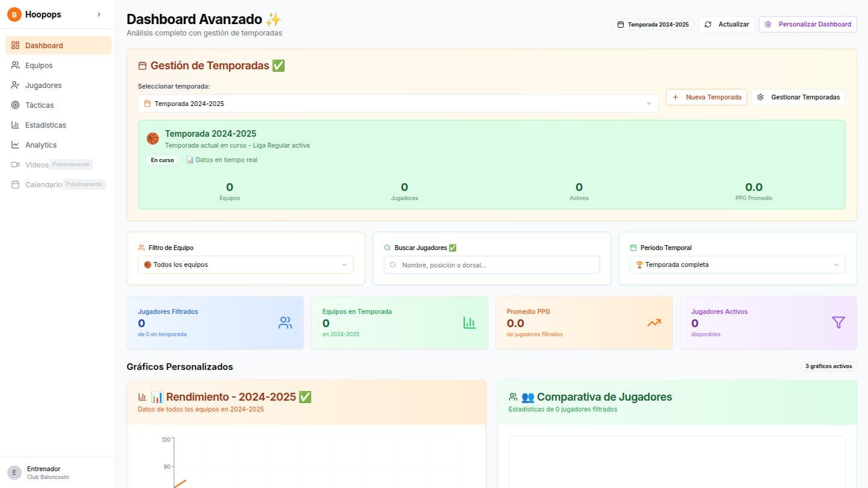Click the Buscar Jugadores search field
This screenshot has height=488, width=868.
[491, 264]
